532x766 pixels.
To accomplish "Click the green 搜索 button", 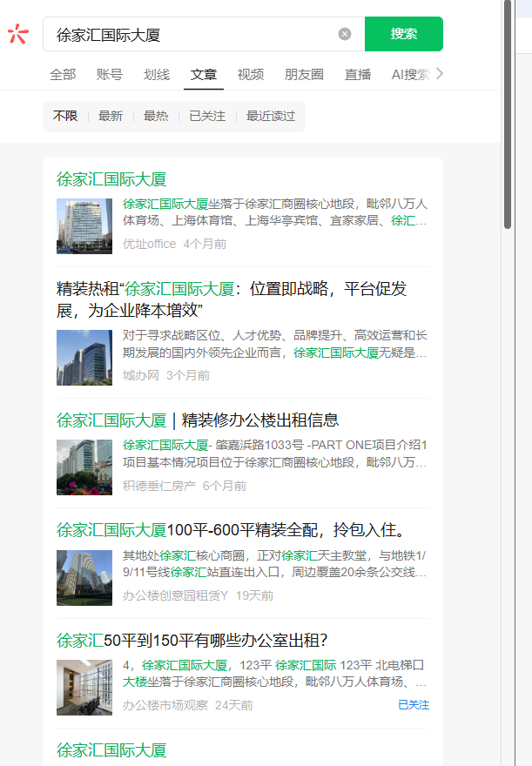I will (x=403, y=34).
